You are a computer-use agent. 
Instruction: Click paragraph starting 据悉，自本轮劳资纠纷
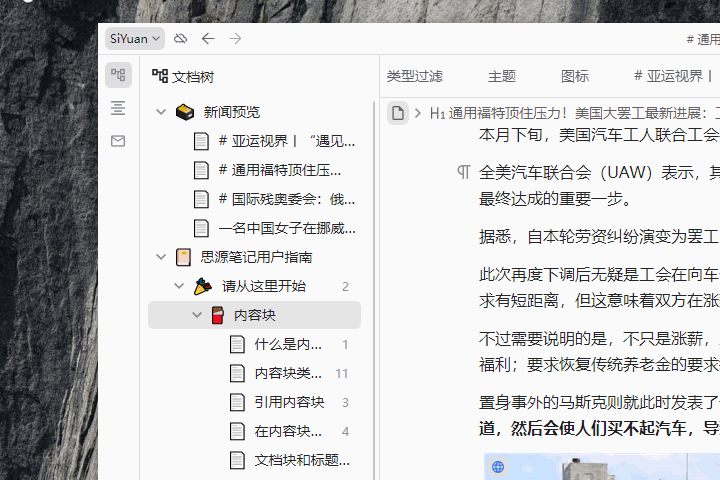599,237
